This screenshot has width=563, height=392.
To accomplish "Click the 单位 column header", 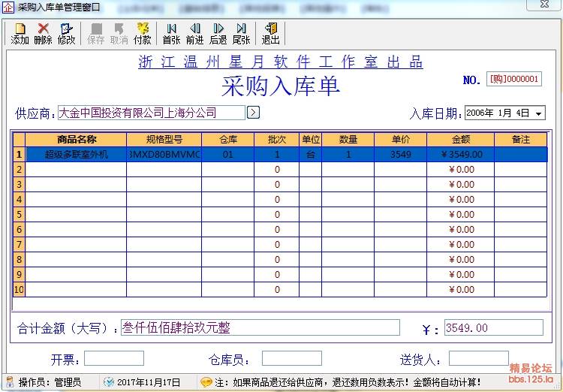I will tap(311, 140).
